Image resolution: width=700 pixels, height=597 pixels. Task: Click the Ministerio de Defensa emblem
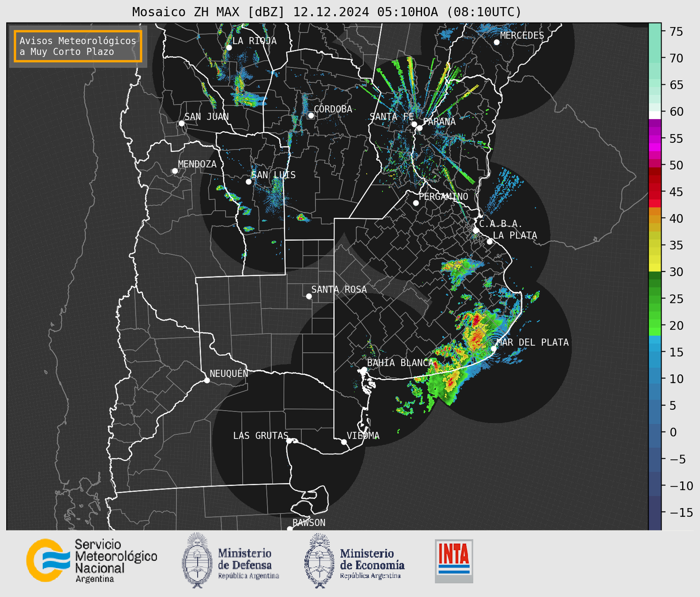197,560
